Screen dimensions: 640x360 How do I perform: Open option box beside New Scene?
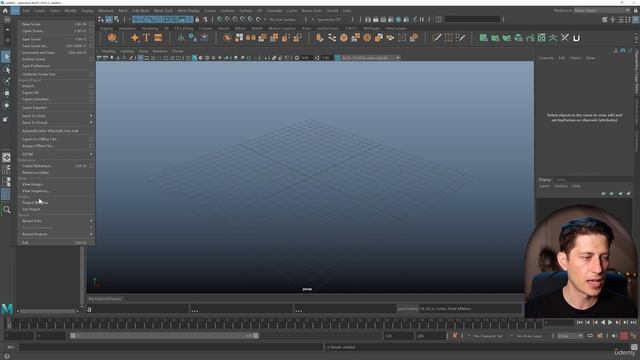tap(91, 24)
